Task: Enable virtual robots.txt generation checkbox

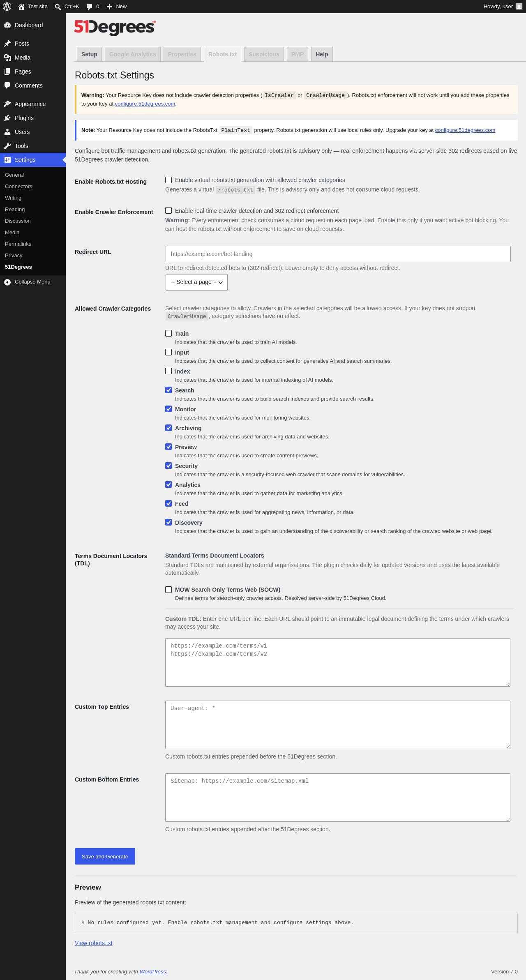Action: pos(168,180)
